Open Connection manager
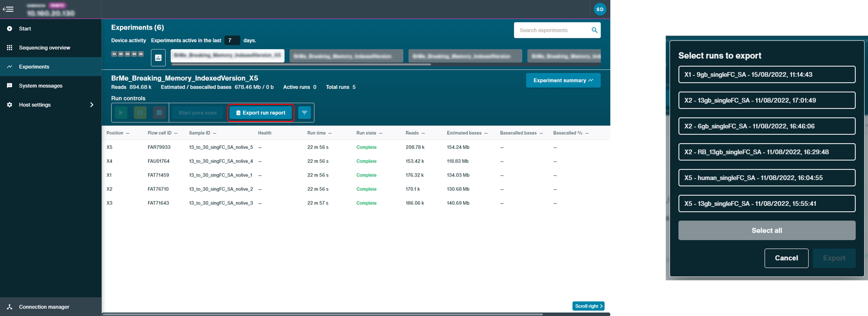Image resolution: width=868 pixels, height=316 pixels. (51, 307)
